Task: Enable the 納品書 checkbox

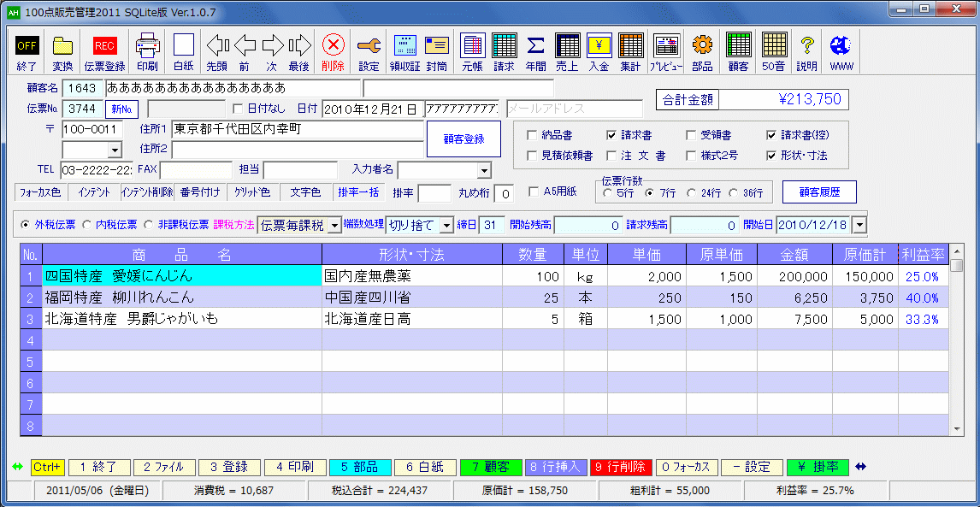Action: [x=532, y=135]
